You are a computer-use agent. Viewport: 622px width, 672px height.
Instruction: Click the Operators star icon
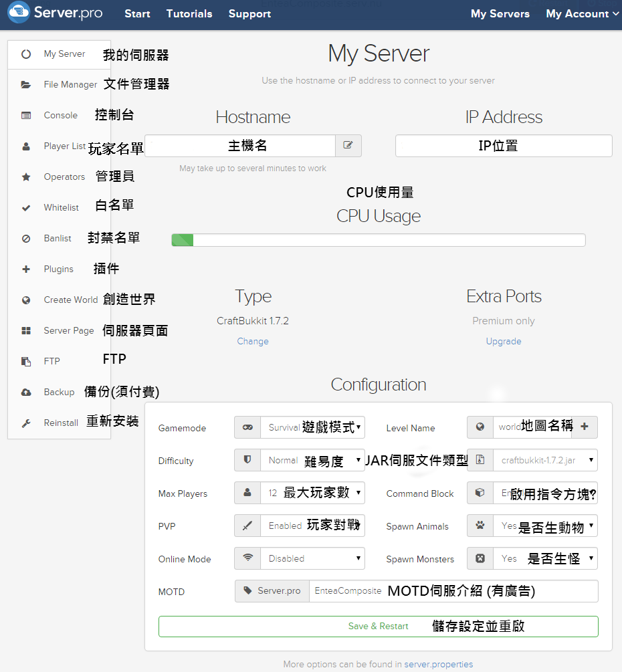26,177
